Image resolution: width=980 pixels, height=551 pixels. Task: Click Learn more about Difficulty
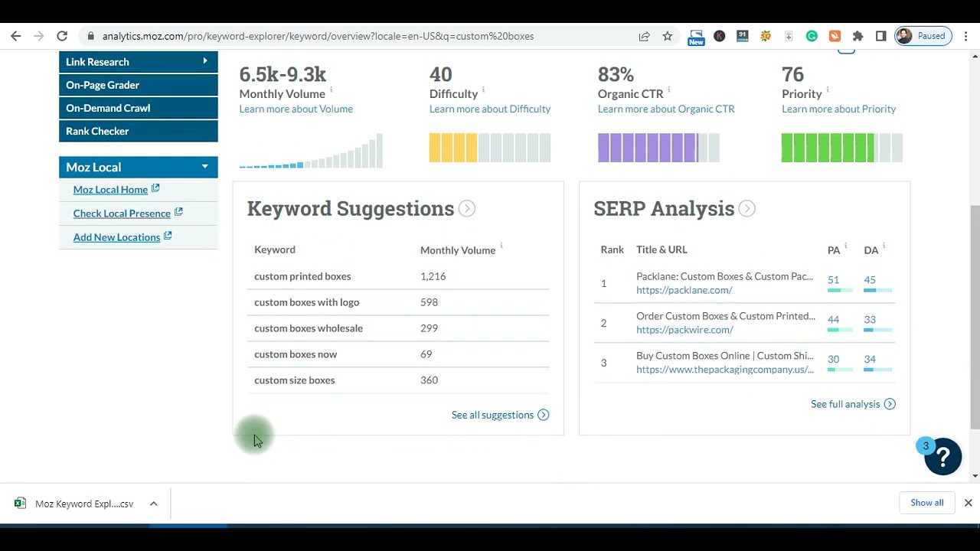490,109
